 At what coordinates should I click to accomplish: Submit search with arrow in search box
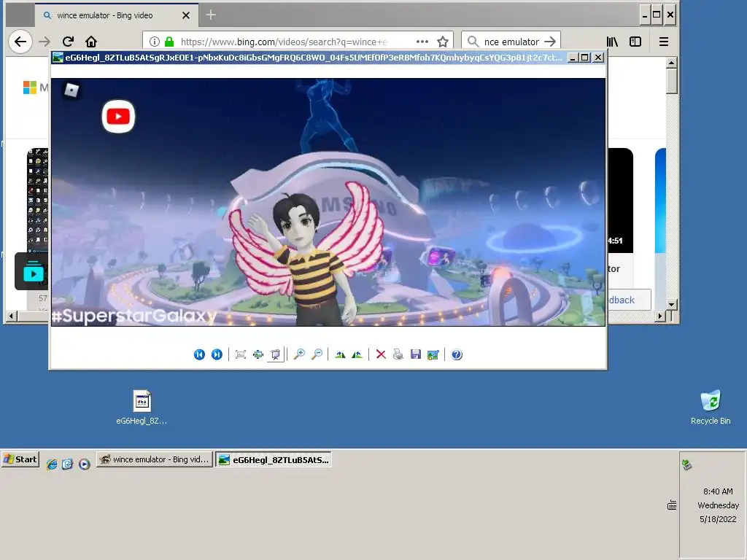pyautogui.click(x=550, y=42)
